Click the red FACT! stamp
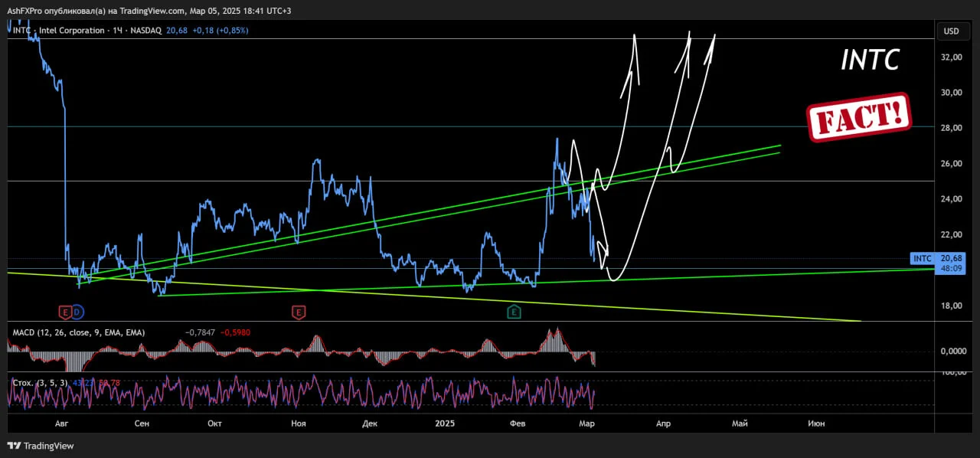This screenshot has height=458, width=980. point(859,117)
